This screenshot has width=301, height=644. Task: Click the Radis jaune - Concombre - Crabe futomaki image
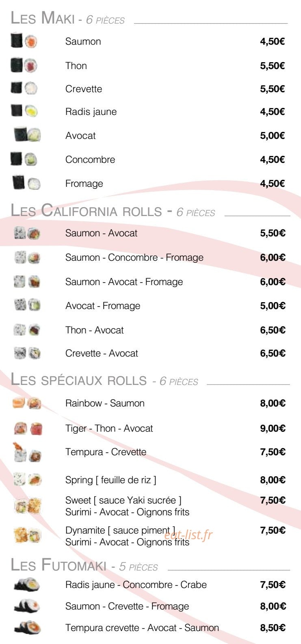[x=27, y=585]
